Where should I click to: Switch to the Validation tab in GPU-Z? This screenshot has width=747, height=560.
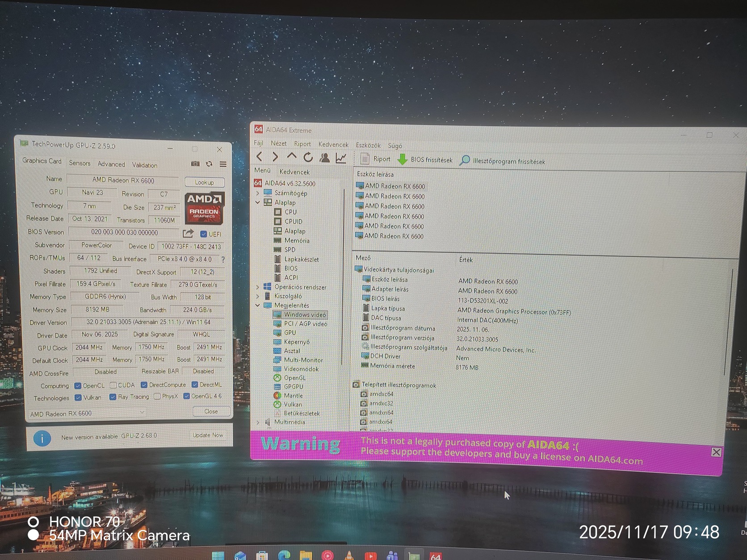144,165
